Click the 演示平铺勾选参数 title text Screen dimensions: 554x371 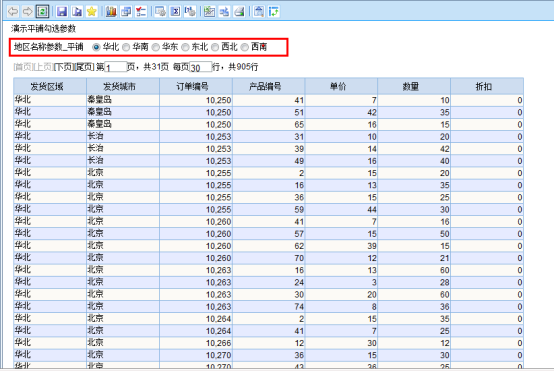tap(43, 29)
